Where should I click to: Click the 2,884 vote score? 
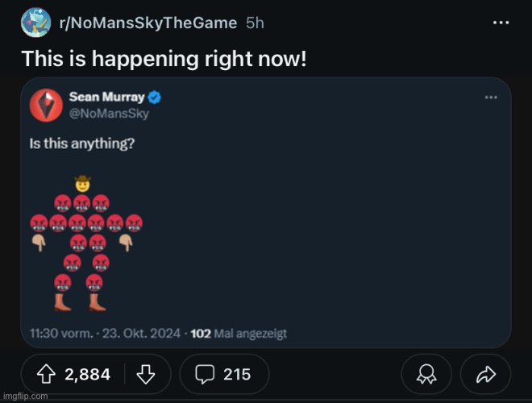(x=88, y=375)
